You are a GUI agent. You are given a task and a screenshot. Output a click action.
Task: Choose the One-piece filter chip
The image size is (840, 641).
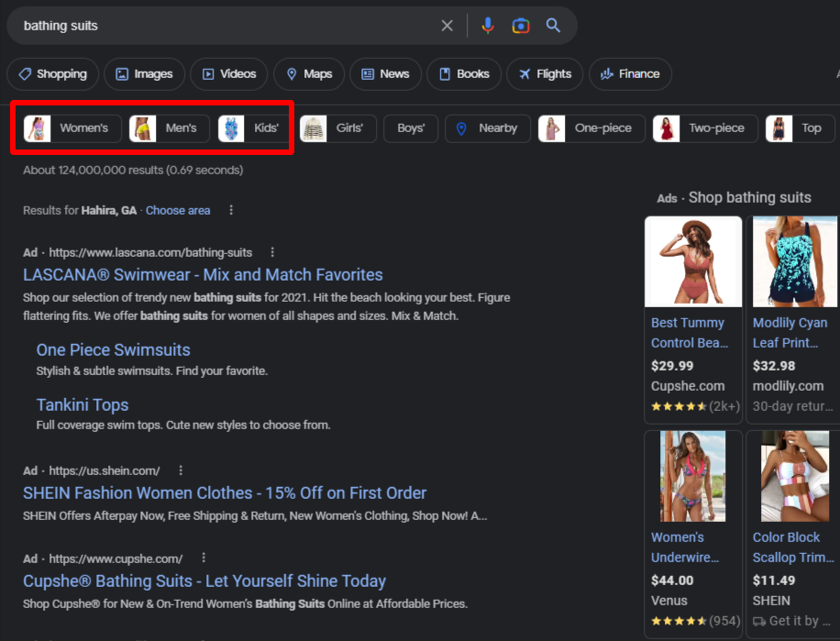(591, 128)
